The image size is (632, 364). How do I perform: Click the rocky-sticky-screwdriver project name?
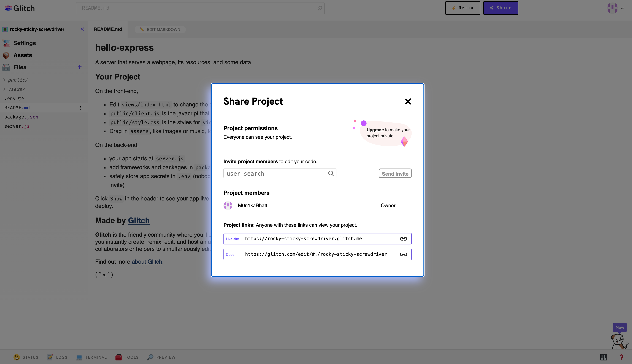37,29
